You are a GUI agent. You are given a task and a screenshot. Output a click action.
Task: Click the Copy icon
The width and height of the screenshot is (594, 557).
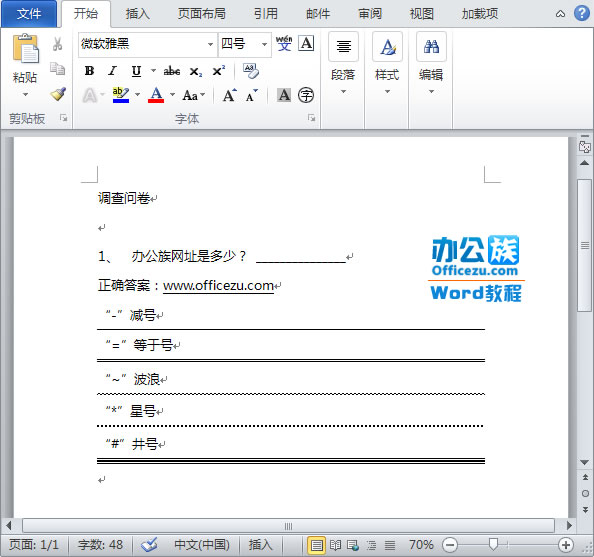pos(58,69)
